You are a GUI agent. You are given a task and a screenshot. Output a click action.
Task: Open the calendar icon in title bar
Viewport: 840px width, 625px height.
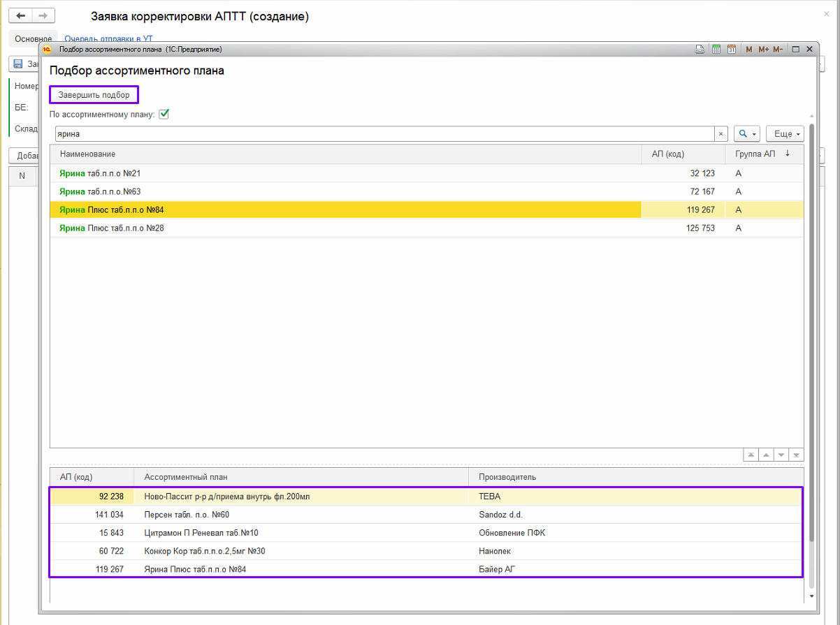[732, 50]
